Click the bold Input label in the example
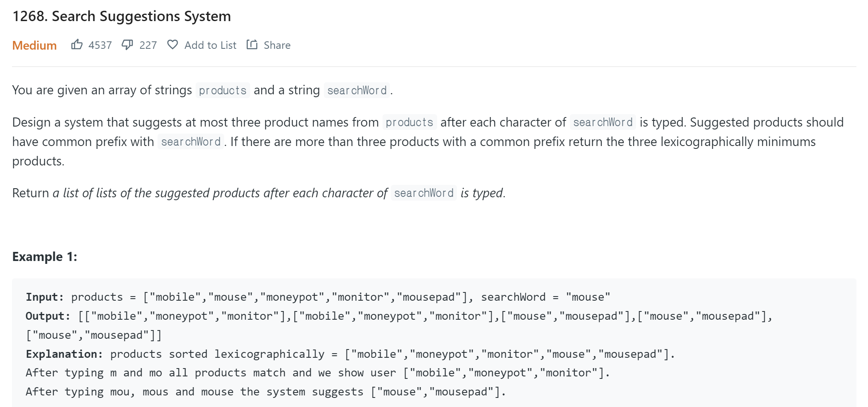The image size is (868, 407). coord(44,297)
